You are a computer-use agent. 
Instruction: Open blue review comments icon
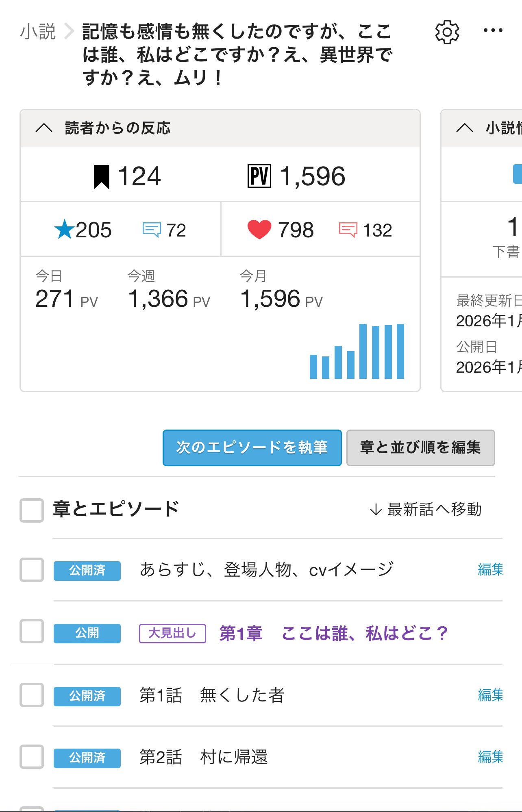[152, 230]
